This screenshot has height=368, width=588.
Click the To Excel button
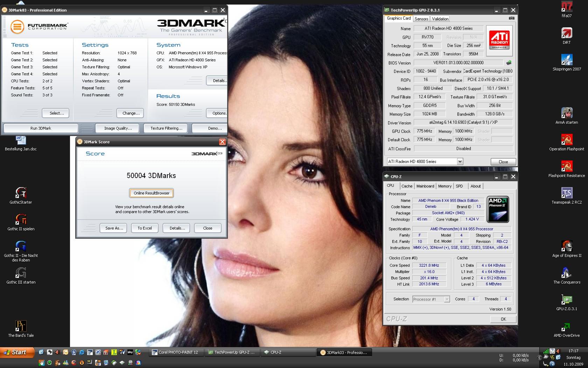tap(145, 228)
